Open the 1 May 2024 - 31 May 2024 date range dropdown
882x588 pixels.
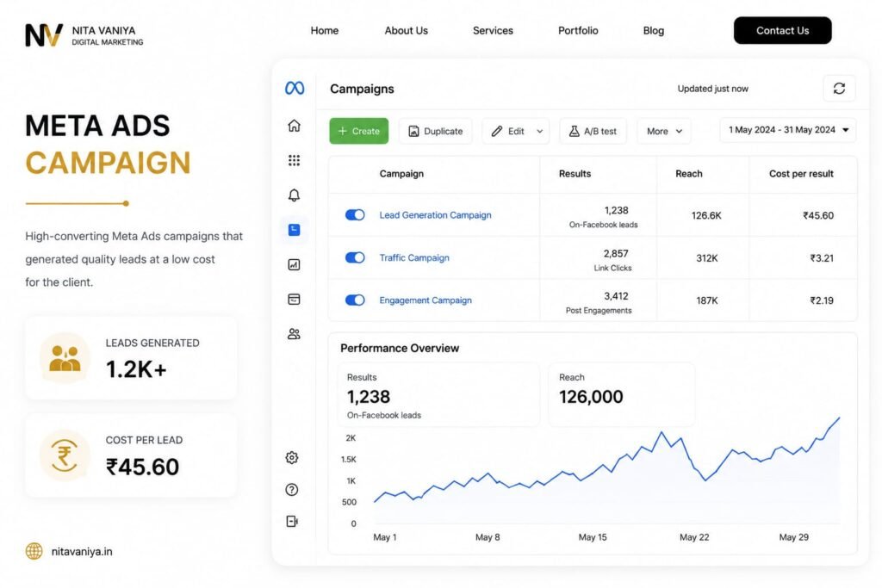pos(788,130)
